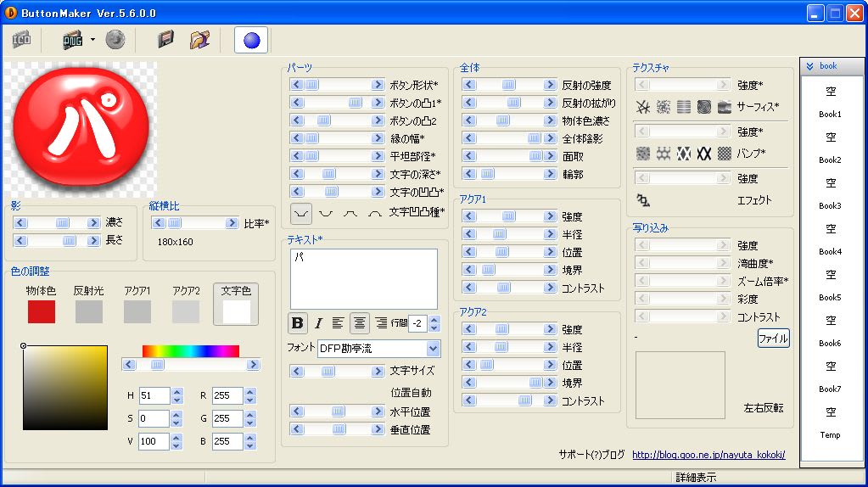Open the dropdown arrow beside PNG icon
This screenshot has height=487, width=868.
92,40
